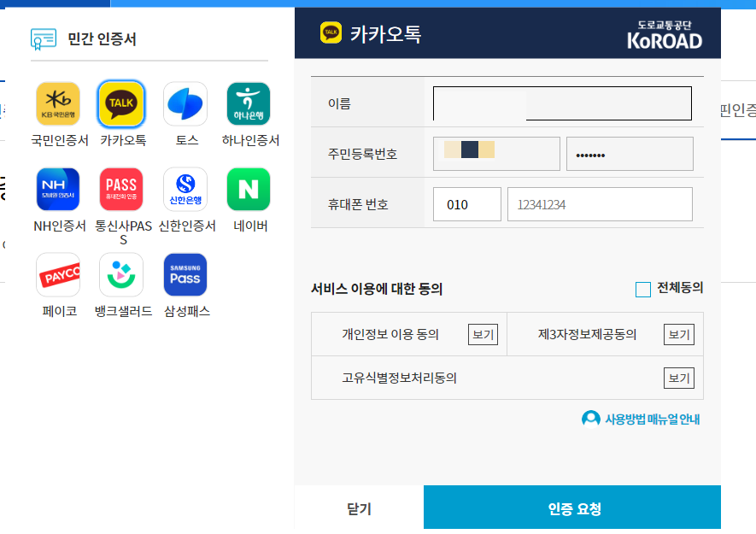
Task: Click the 닫기 button
Action: tap(359, 508)
